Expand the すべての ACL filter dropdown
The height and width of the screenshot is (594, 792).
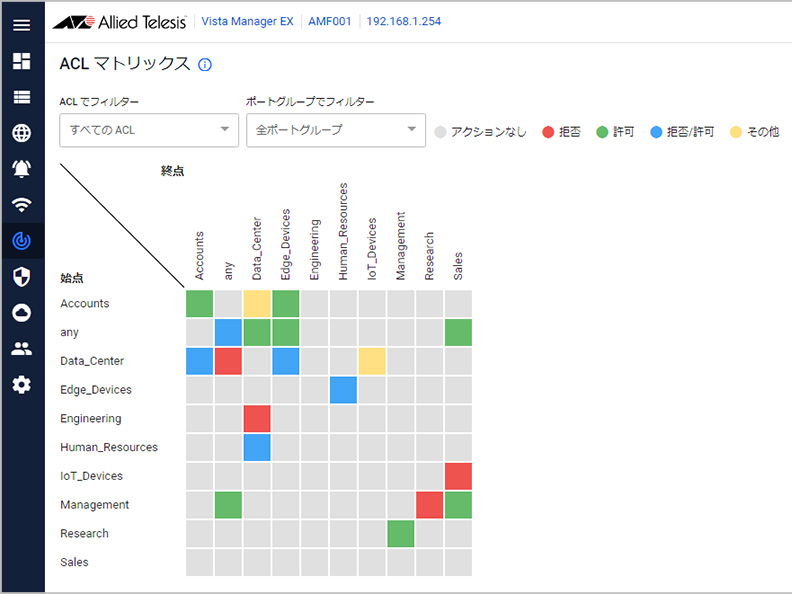(x=148, y=130)
